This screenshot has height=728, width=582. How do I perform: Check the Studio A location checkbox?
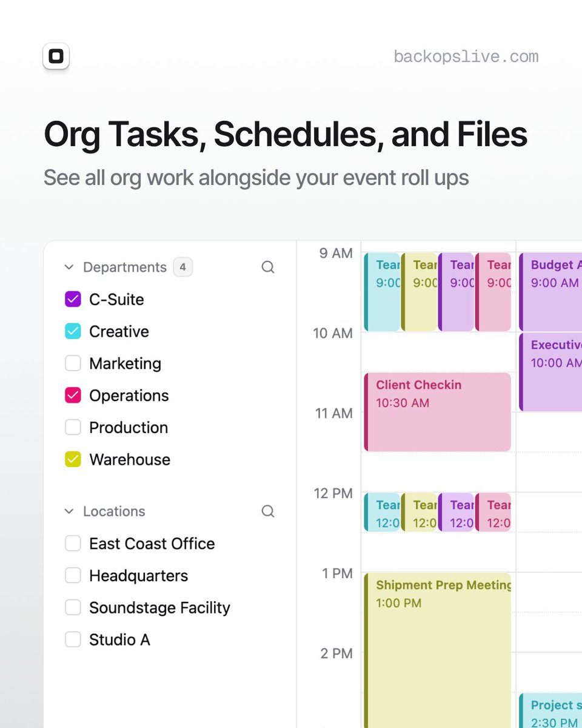73,639
